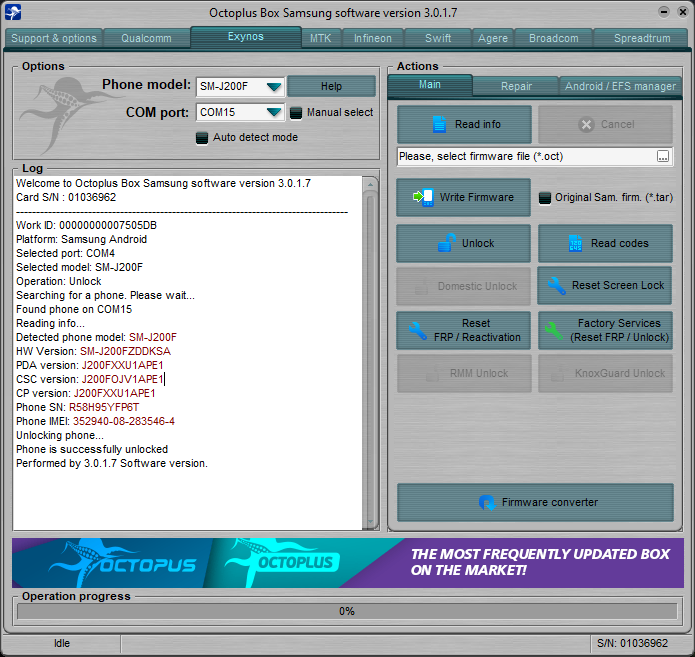The height and width of the screenshot is (657, 695).
Task: Switch to Infineon tab
Action: pos(373,38)
